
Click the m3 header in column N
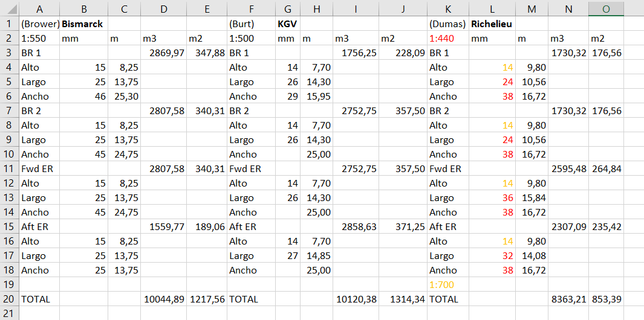568,39
